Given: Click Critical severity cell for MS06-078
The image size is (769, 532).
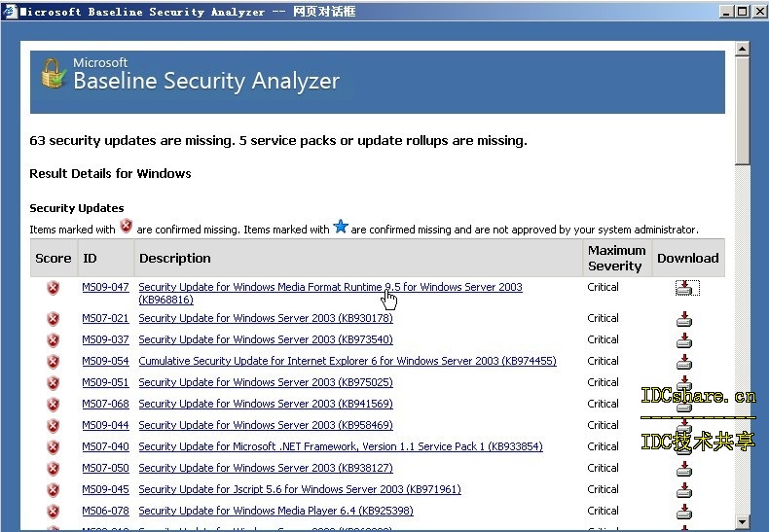Looking at the screenshot, I should point(603,511).
